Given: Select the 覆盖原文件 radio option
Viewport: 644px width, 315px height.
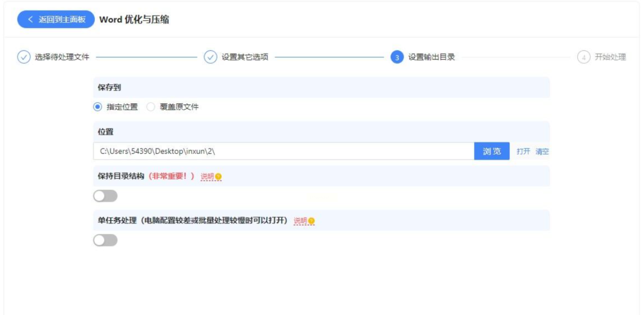Looking at the screenshot, I should pyautogui.click(x=150, y=107).
